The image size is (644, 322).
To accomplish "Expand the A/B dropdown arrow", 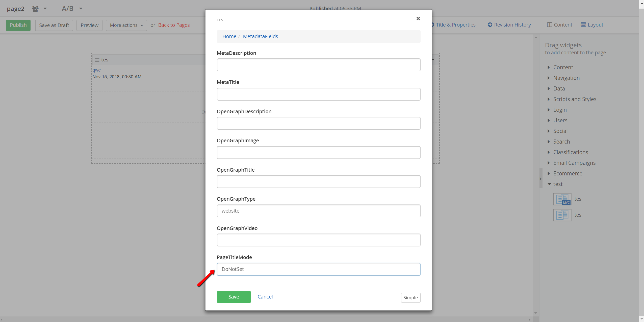I will click(81, 9).
